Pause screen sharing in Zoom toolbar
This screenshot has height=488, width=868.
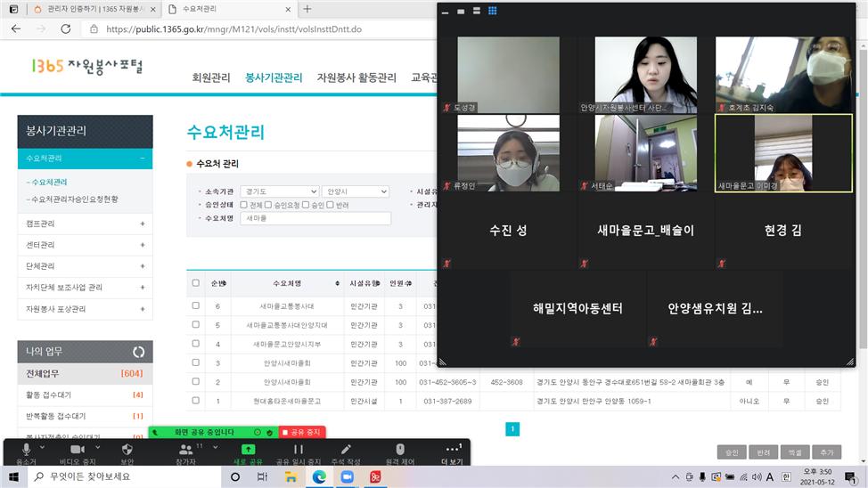(x=298, y=450)
